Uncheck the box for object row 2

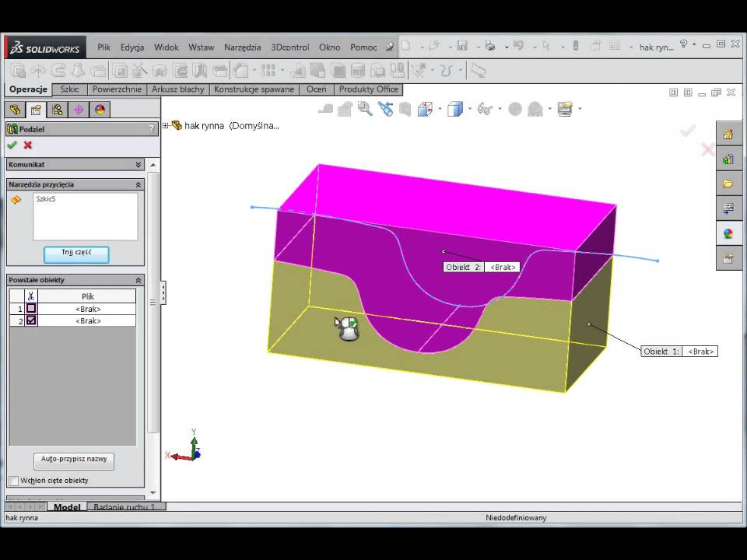click(x=31, y=320)
